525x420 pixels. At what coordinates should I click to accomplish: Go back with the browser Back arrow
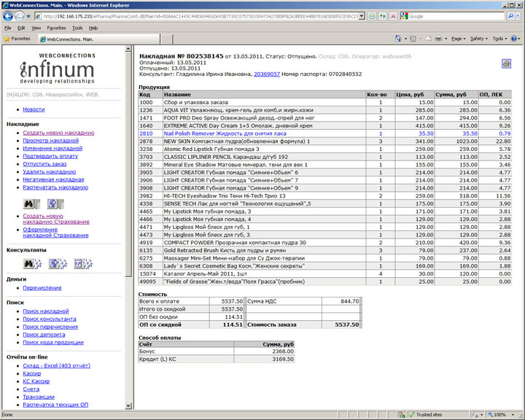pyautogui.click(x=8, y=16)
